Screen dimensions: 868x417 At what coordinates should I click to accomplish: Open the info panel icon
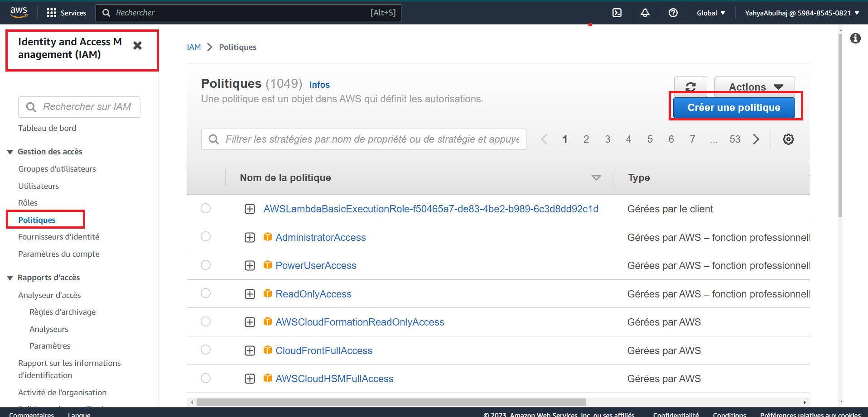[855, 38]
